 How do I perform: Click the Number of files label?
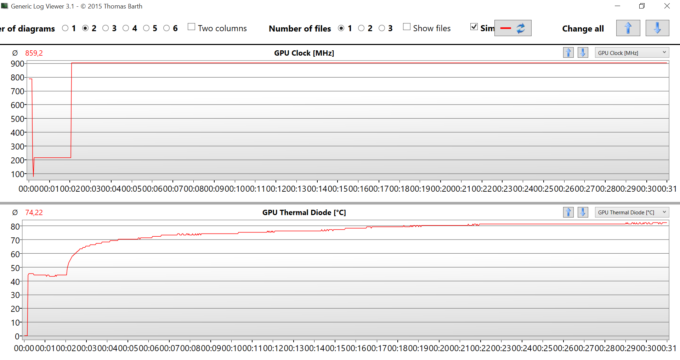pyautogui.click(x=300, y=29)
